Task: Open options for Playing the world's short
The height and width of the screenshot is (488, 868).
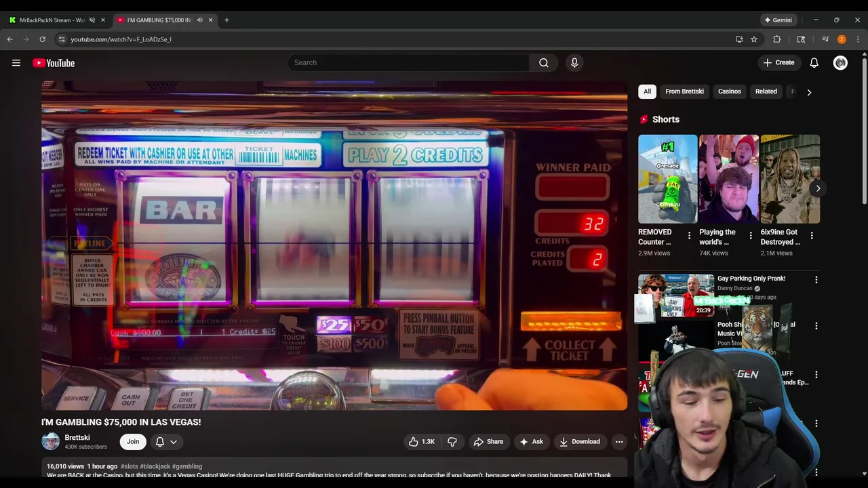Action: (751, 236)
